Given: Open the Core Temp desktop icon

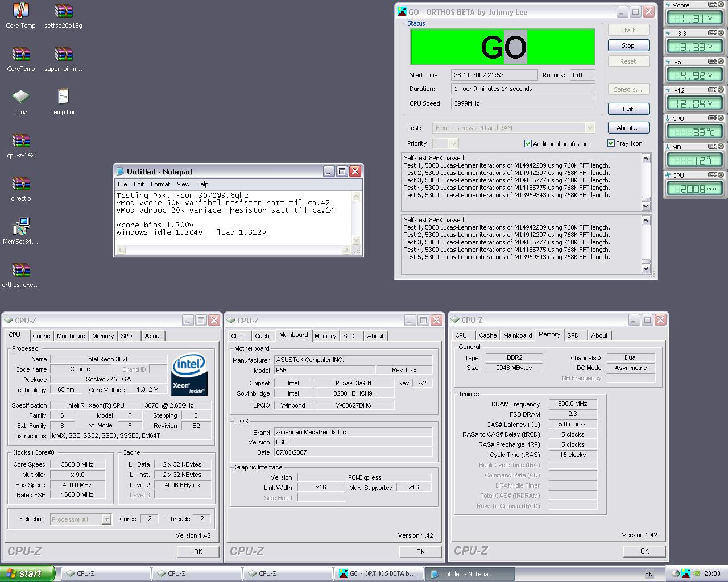Looking at the screenshot, I should click(20, 16).
